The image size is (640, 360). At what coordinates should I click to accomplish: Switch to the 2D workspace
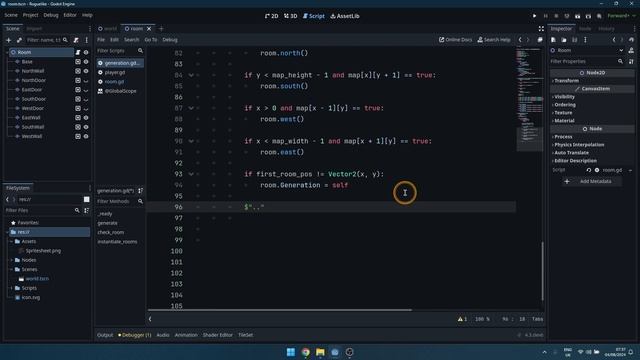click(271, 16)
